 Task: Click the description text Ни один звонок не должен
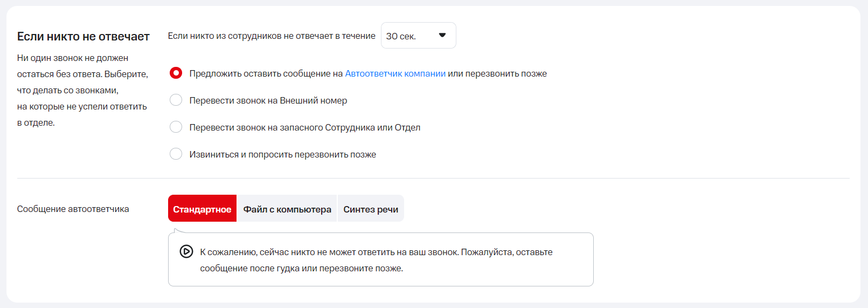[72, 58]
